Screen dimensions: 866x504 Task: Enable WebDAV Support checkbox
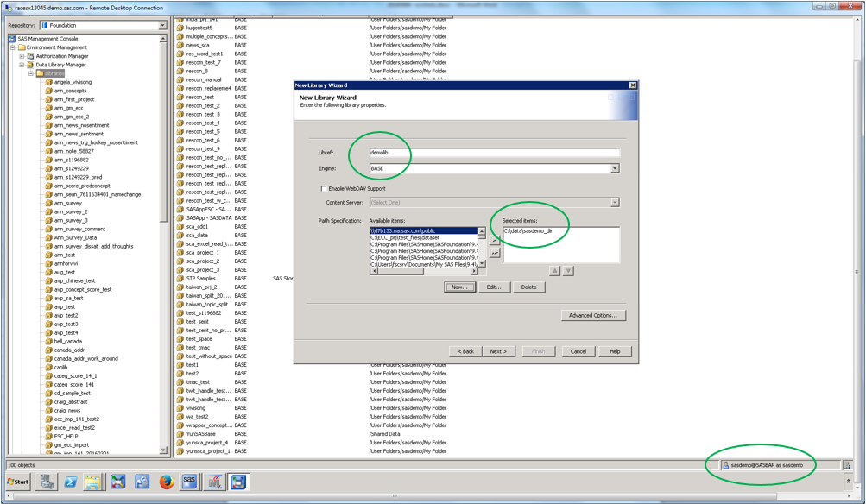324,188
